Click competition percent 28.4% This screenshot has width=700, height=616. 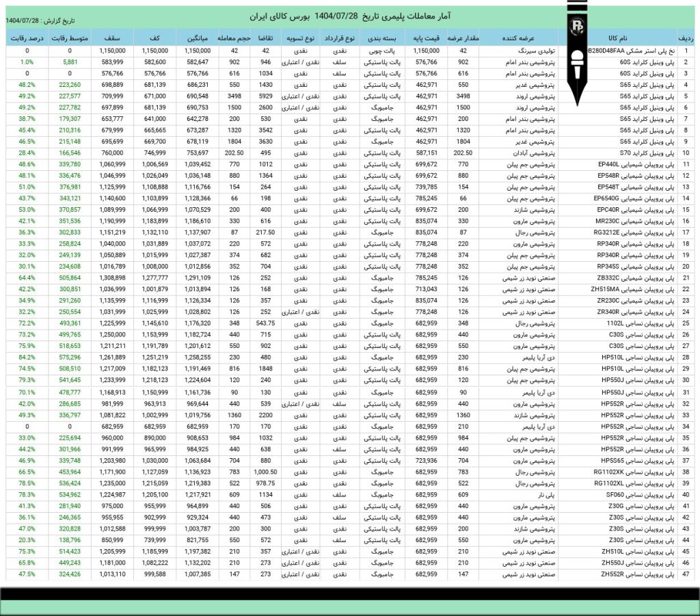pyautogui.click(x=27, y=152)
